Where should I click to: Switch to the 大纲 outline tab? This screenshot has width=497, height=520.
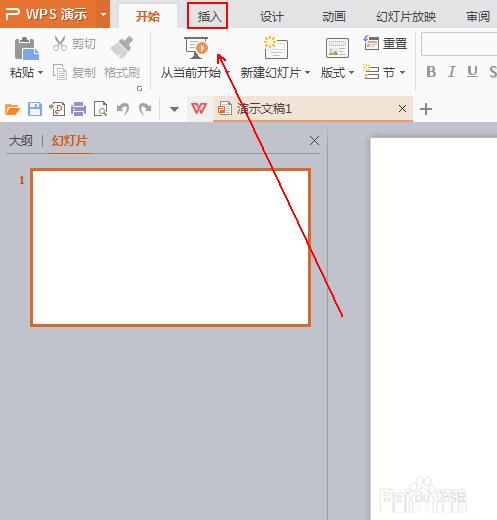[21, 141]
